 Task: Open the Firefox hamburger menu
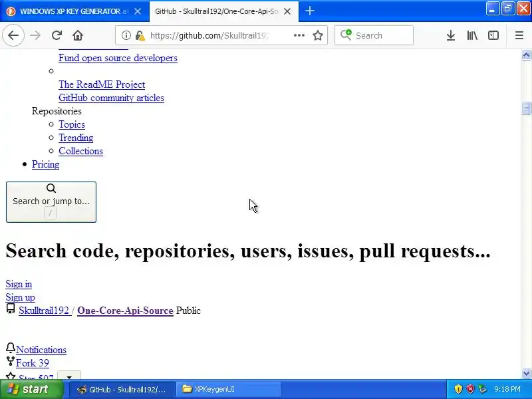(519, 35)
